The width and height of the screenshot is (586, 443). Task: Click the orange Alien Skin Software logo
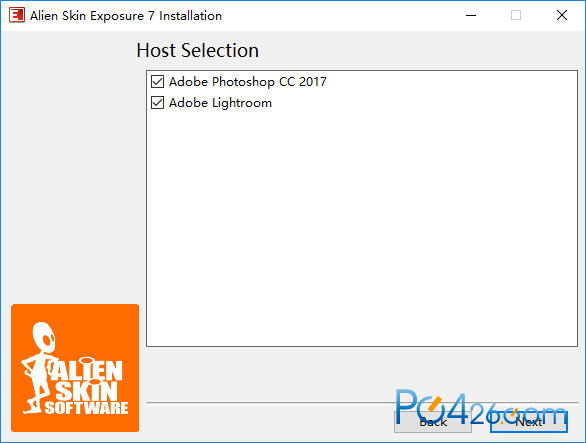75,368
